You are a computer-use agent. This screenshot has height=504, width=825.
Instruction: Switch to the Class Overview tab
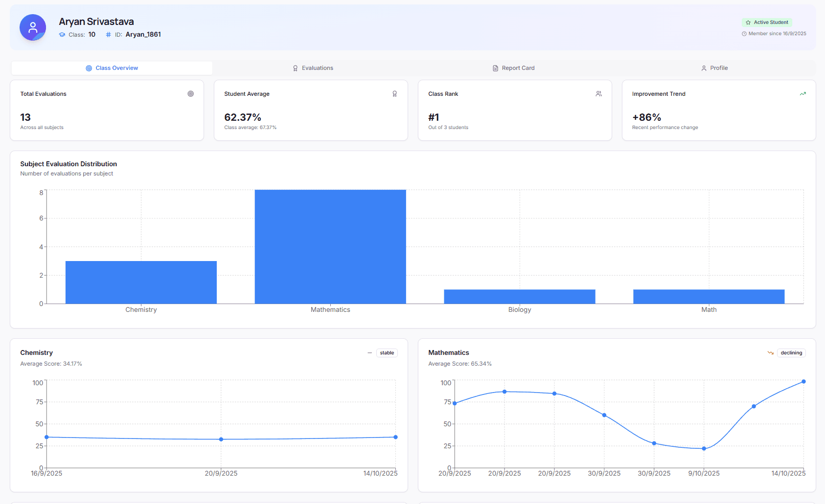click(112, 68)
